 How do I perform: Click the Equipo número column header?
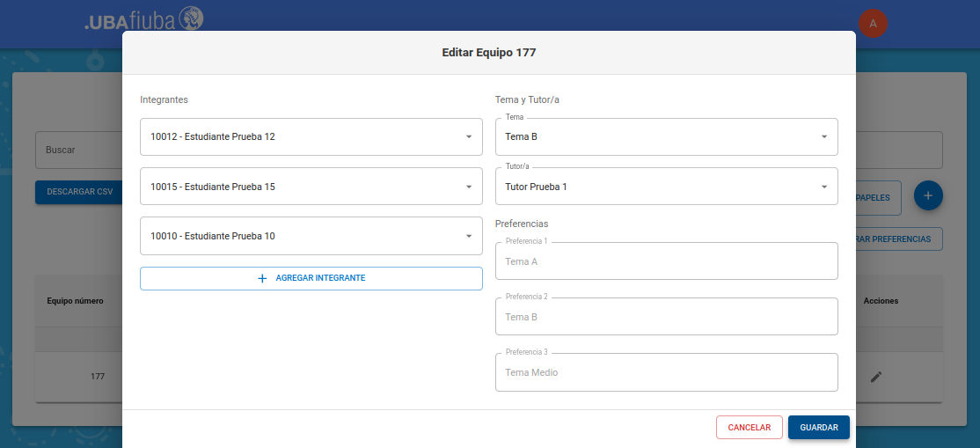pyautogui.click(x=76, y=301)
